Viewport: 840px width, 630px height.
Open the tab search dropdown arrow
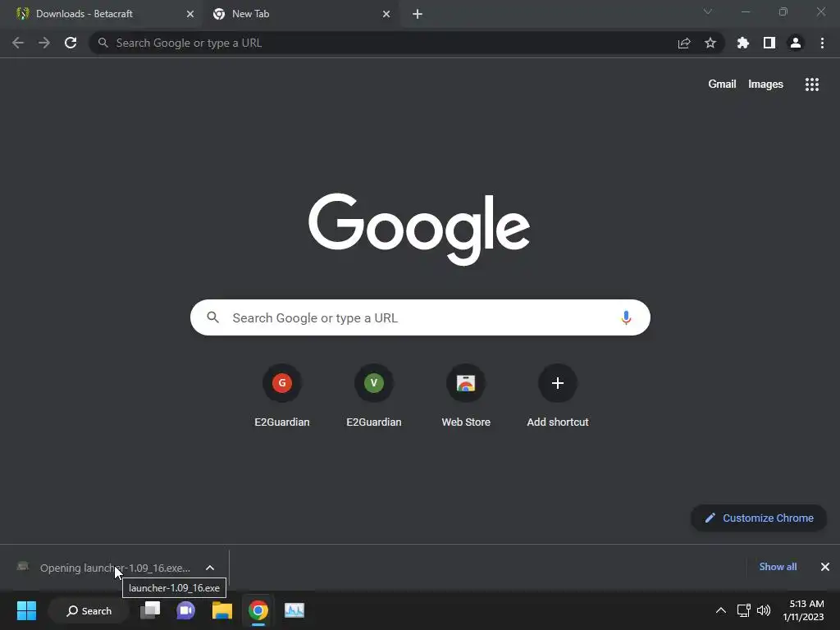[x=708, y=11]
